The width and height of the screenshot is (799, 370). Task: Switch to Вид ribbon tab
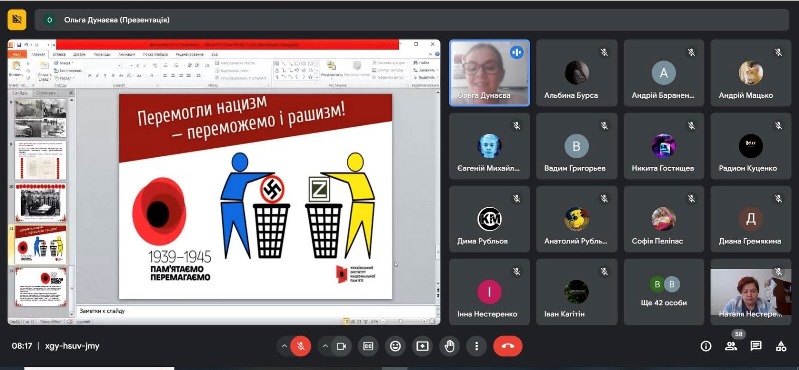pyautogui.click(x=215, y=54)
